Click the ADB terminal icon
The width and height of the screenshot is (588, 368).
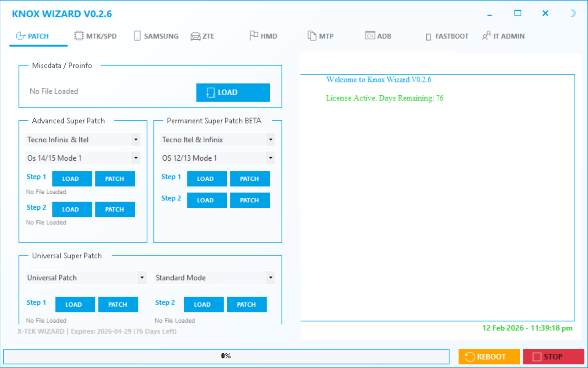[x=370, y=36]
